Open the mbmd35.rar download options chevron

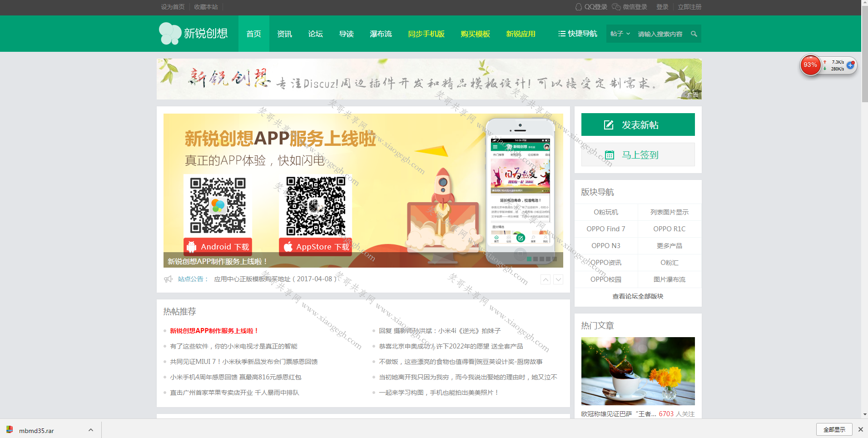(91, 430)
